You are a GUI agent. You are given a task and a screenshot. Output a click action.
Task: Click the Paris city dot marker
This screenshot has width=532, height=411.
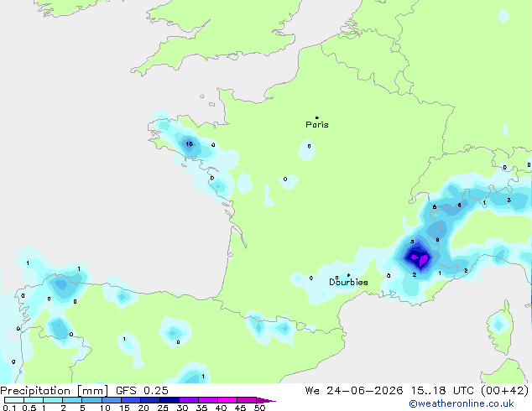(x=317, y=117)
